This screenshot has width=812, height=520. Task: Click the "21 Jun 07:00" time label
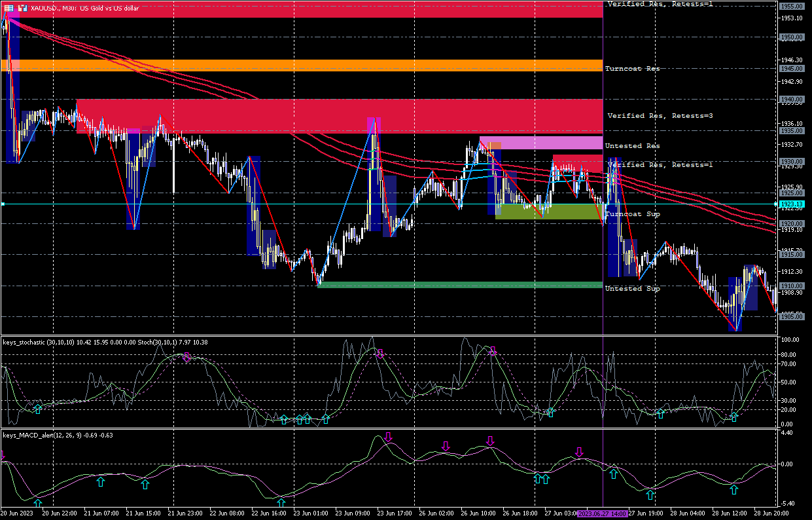(x=102, y=514)
